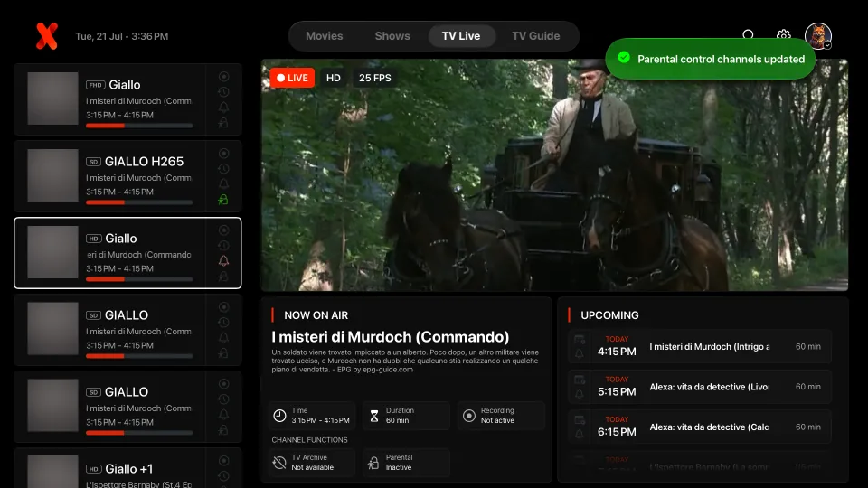Viewport: 868px width, 488px height.
Task: Click the live video player area
Action: coord(554,174)
